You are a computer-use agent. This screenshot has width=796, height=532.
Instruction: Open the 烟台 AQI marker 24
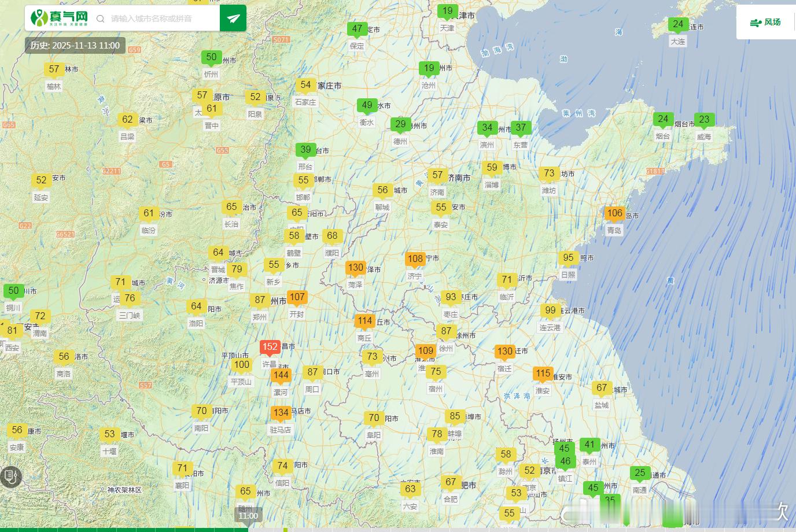click(663, 119)
